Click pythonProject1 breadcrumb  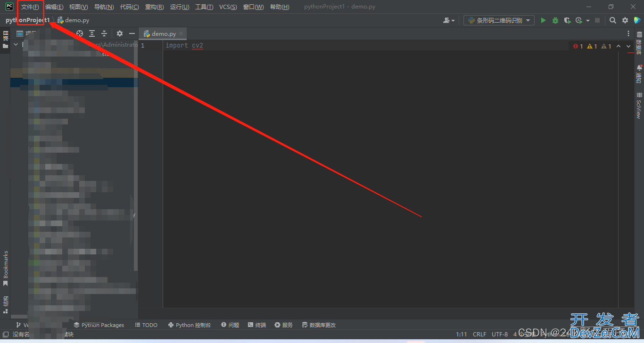28,20
